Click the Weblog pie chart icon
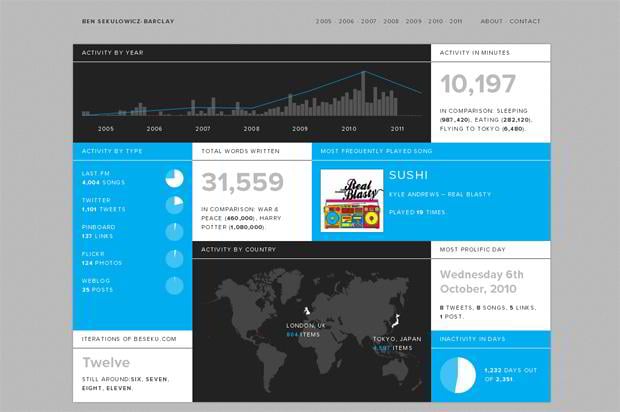 click(x=174, y=285)
